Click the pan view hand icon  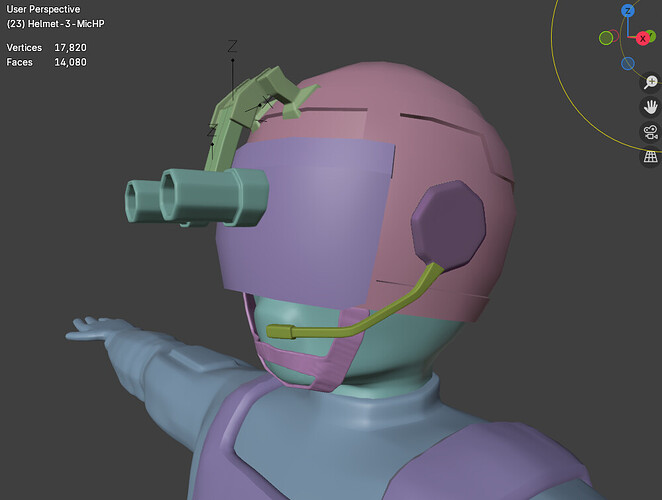pos(650,106)
